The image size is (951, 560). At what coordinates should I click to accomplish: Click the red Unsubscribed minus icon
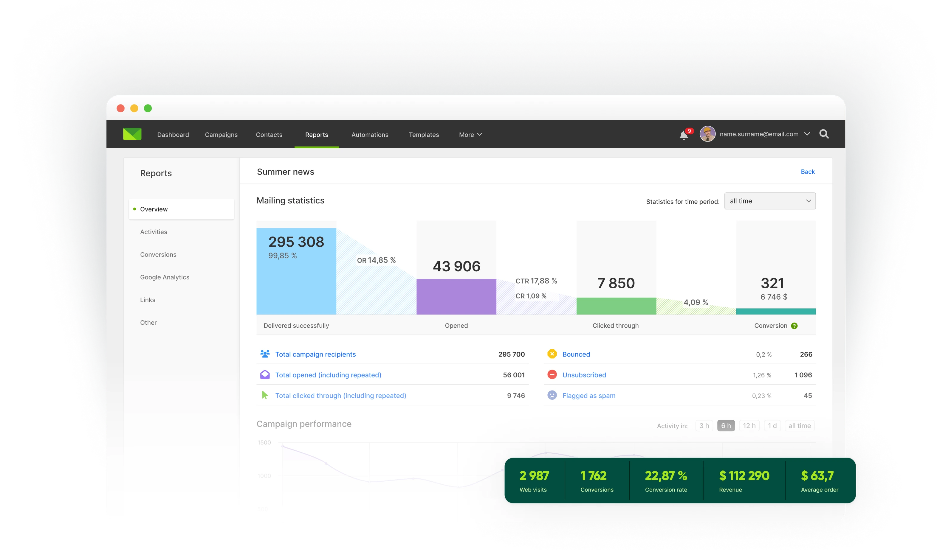pos(552,375)
